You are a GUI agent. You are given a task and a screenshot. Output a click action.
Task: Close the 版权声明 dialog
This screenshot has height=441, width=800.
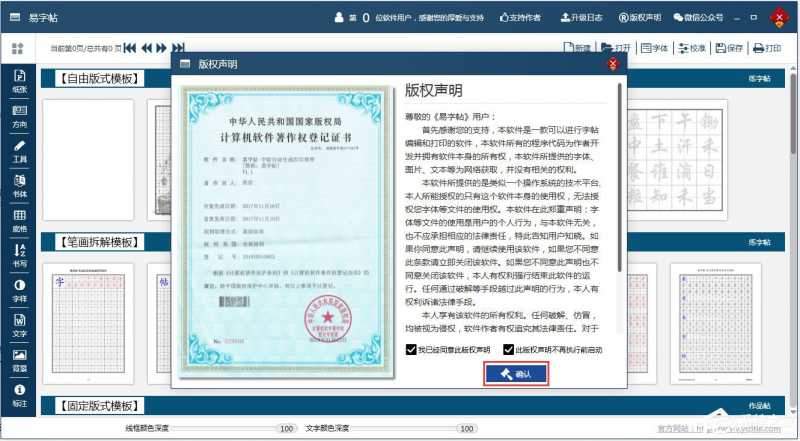point(613,64)
